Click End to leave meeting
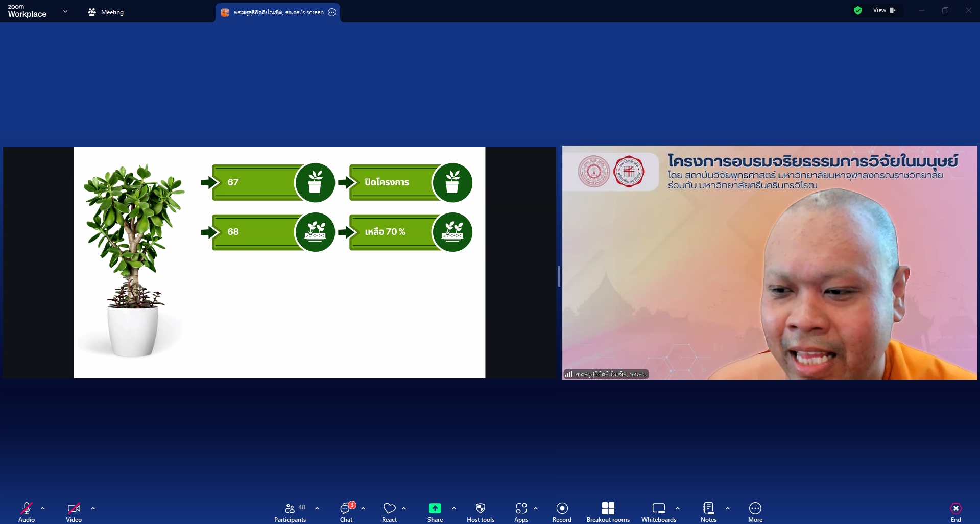The width and height of the screenshot is (980, 524). (955, 512)
